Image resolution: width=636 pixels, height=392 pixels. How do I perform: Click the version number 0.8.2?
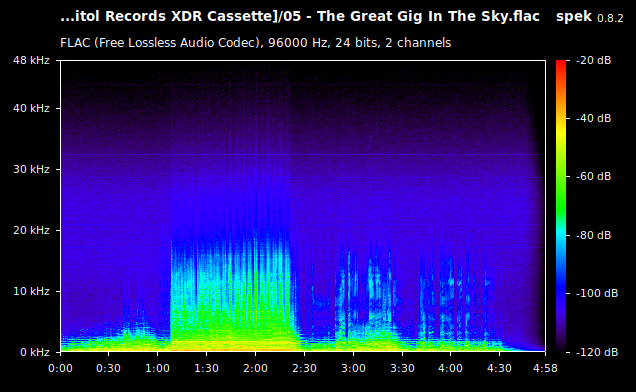(610, 18)
